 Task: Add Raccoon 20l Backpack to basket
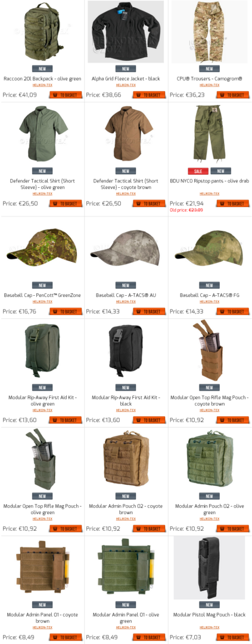pos(66,95)
